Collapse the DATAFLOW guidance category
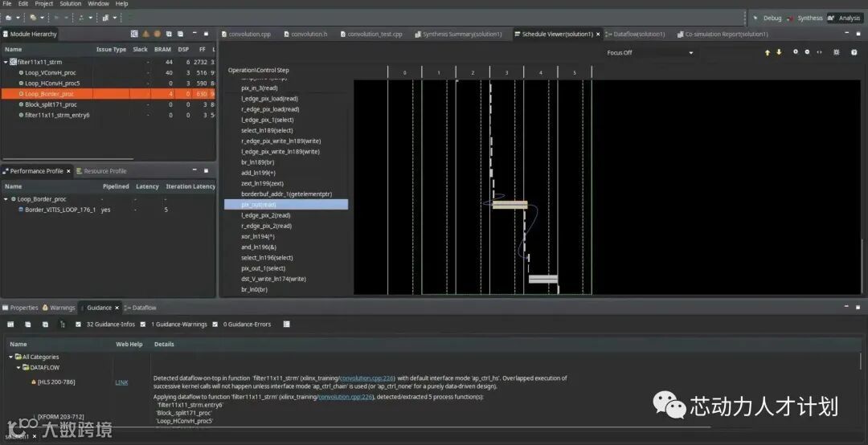868x445 pixels. pos(18,368)
